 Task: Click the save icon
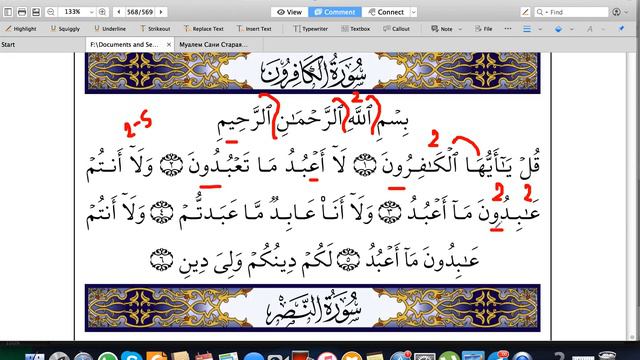pos(36,12)
